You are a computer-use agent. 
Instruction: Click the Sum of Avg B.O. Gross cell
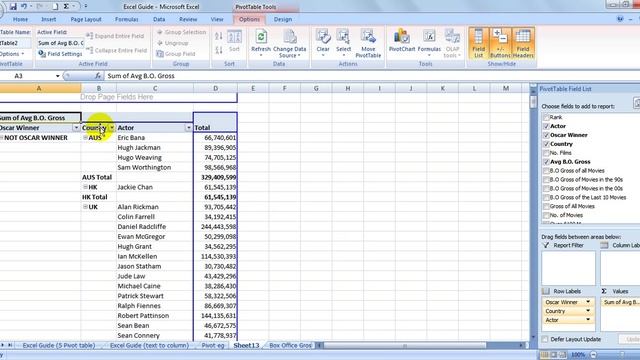tap(40, 118)
